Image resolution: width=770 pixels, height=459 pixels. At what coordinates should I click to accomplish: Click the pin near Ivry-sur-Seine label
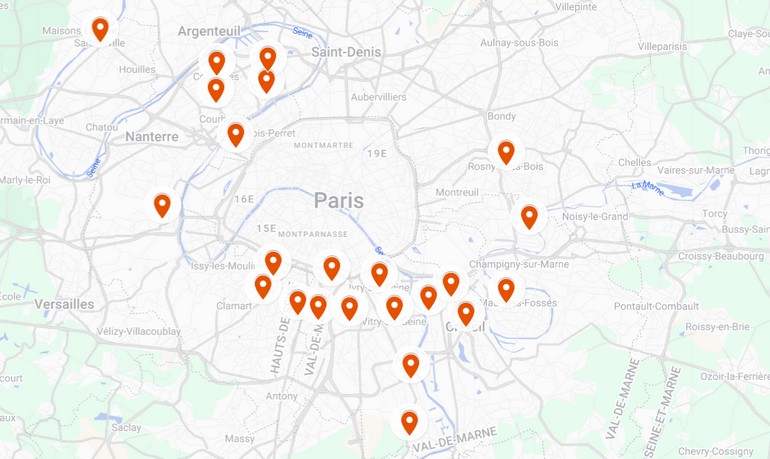379,274
